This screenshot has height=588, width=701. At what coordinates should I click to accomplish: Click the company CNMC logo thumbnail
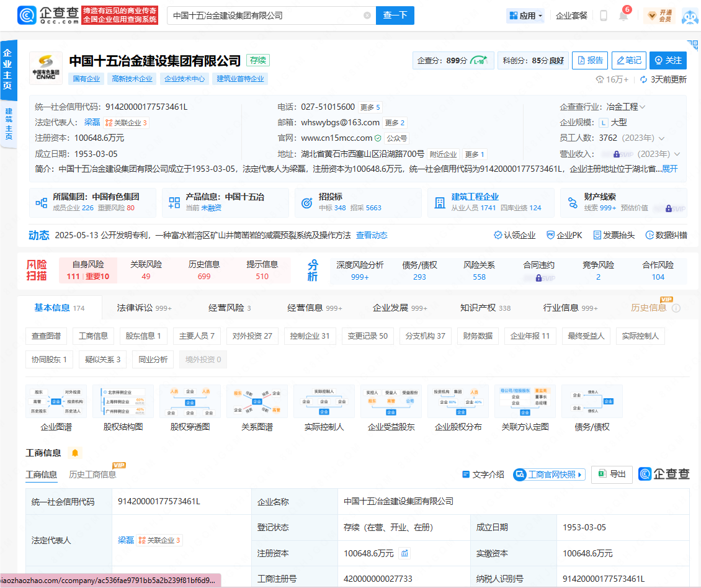click(x=46, y=68)
